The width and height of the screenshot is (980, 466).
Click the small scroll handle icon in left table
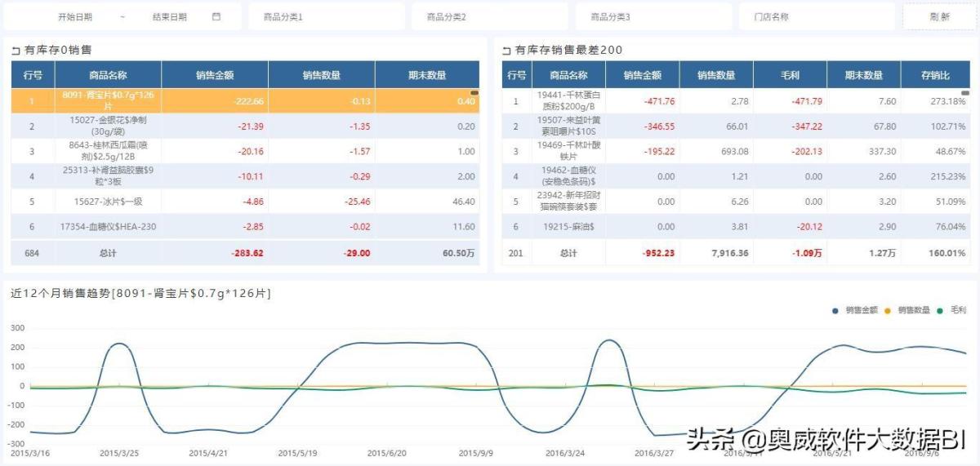coord(474,92)
